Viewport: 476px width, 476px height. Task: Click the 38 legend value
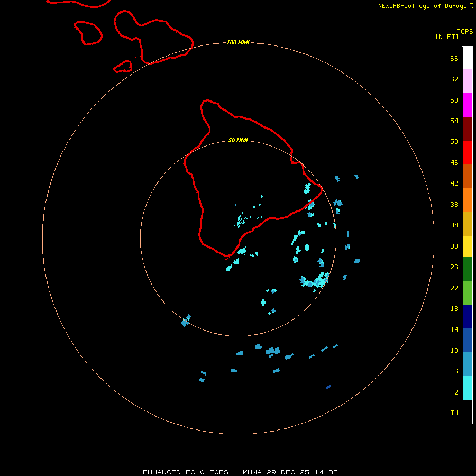(454, 205)
